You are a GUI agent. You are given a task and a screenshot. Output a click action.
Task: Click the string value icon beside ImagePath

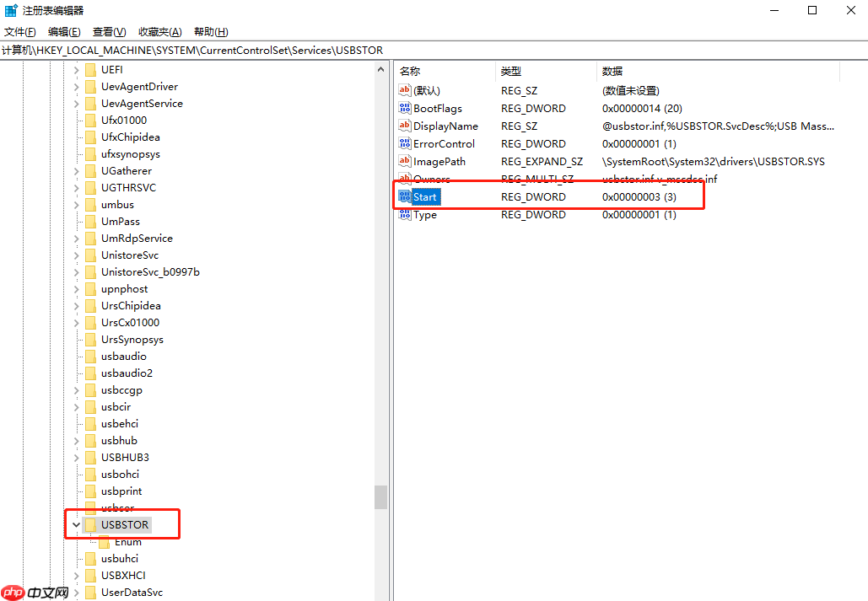click(x=404, y=161)
